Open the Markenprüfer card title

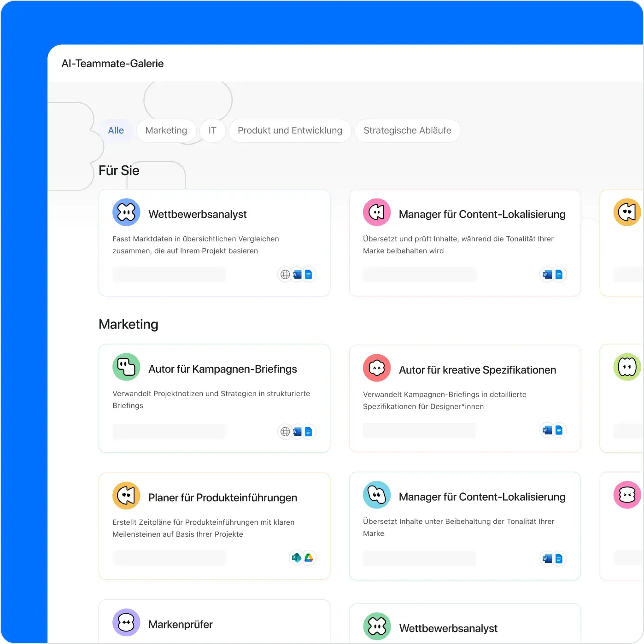[181, 625]
